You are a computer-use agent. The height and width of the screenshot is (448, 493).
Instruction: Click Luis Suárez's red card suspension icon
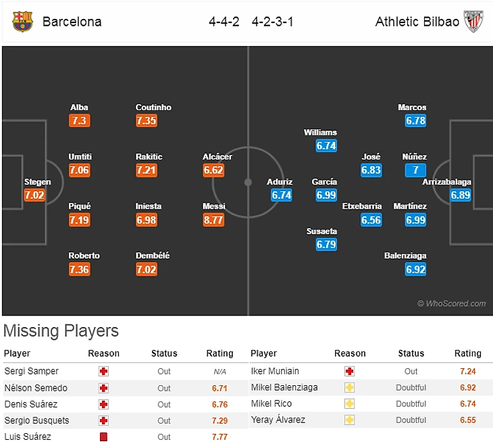coord(103,437)
